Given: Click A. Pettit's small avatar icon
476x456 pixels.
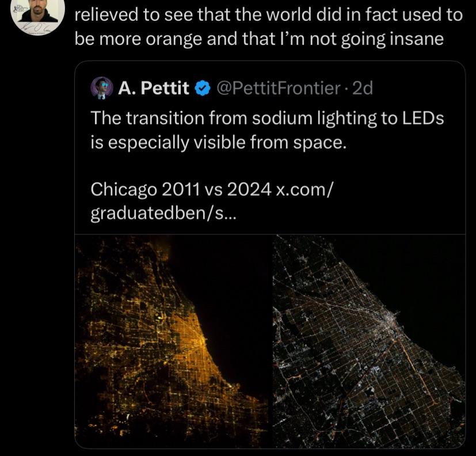Looking at the screenshot, I should 101,88.
